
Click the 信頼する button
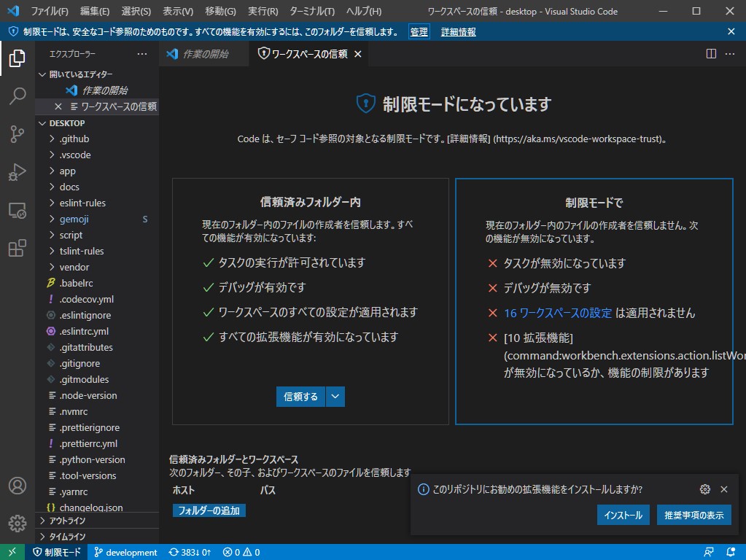click(x=299, y=396)
